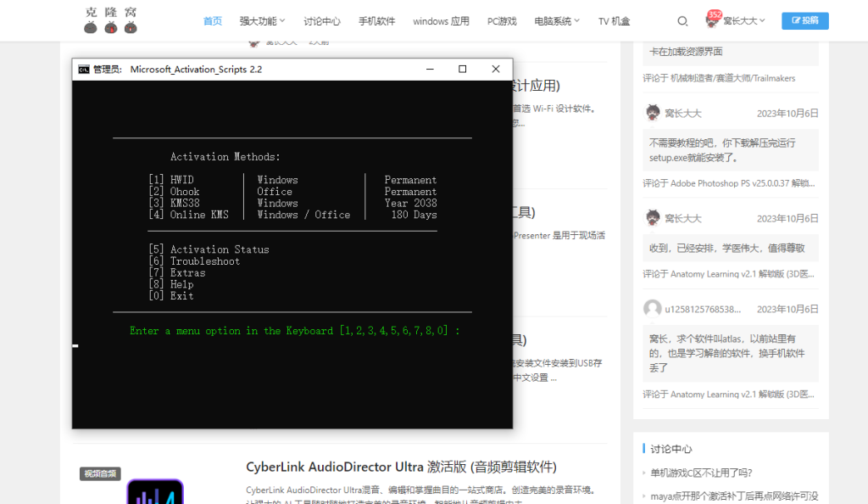Viewport: 868px width, 504px height.
Task: Click the first 窝长大大 commenter name
Action: tap(682, 114)
